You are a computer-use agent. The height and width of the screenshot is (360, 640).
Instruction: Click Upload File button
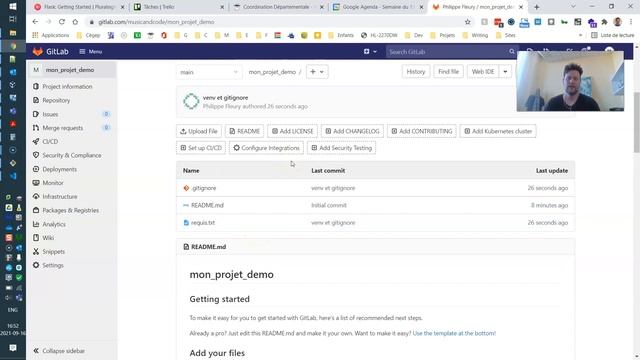pyautogui.click(x=199, y=131)
